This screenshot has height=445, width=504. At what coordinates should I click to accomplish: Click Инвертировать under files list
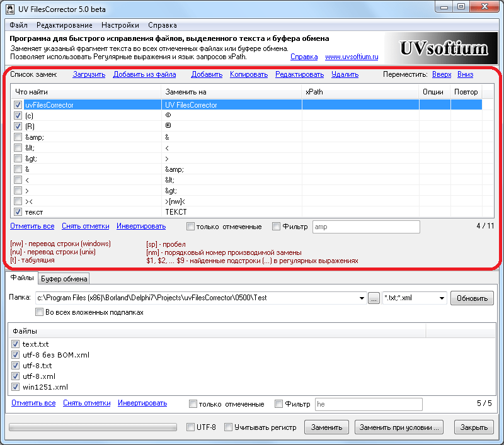tap(142, 403)
